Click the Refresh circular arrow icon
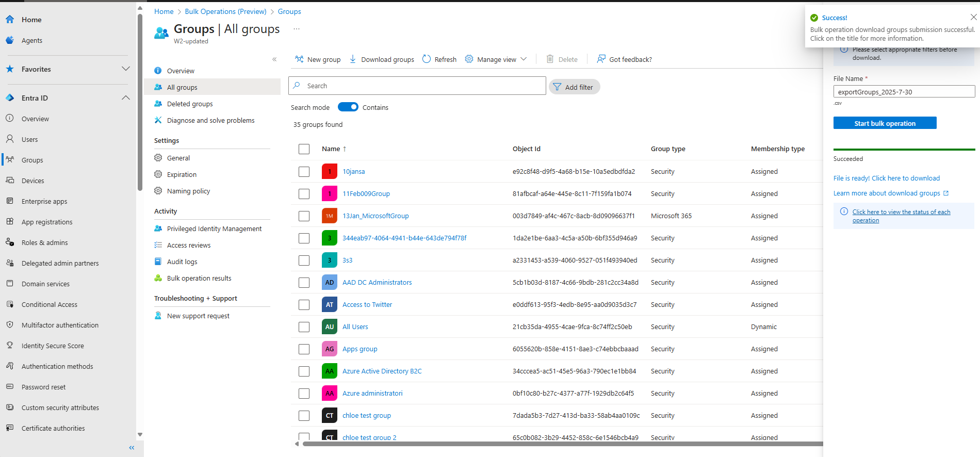The height and width of the screenshot is (457, 980). pyautogui.click(x=427, y=59)
